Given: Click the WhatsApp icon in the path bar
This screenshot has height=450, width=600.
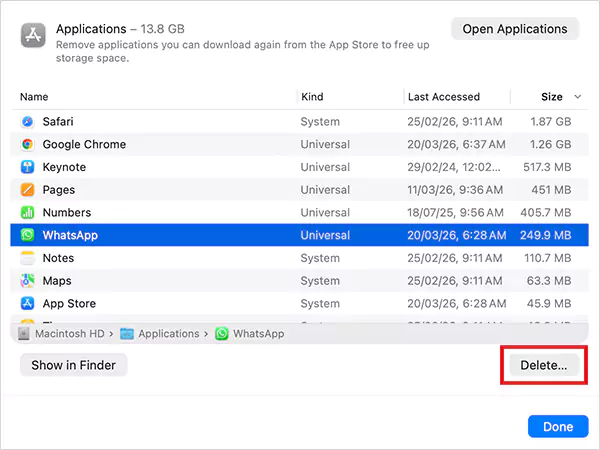Looking at the screenshot, I should [x=222, y=334].
